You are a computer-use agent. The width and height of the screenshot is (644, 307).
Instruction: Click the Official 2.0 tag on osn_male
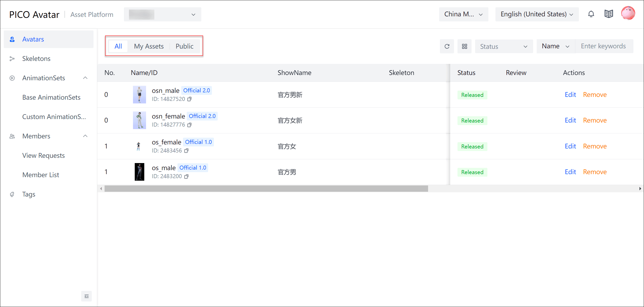197,90
